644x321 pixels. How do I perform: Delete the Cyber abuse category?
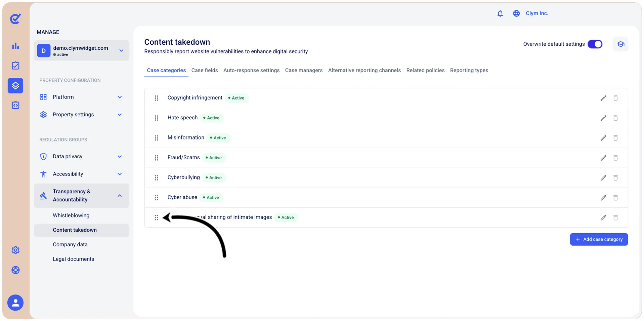(x=615, y=198)
